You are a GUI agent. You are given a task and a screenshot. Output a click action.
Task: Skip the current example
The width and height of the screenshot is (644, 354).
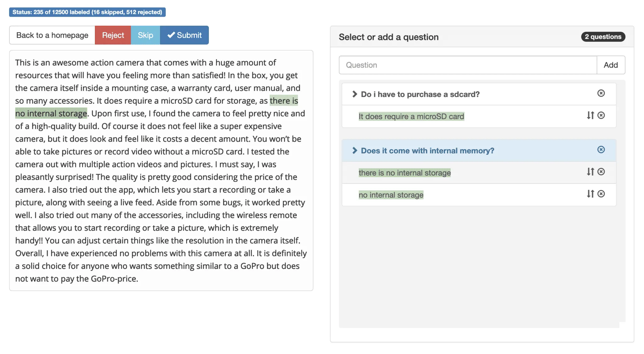pyautogui.click(x=145, y=35)
